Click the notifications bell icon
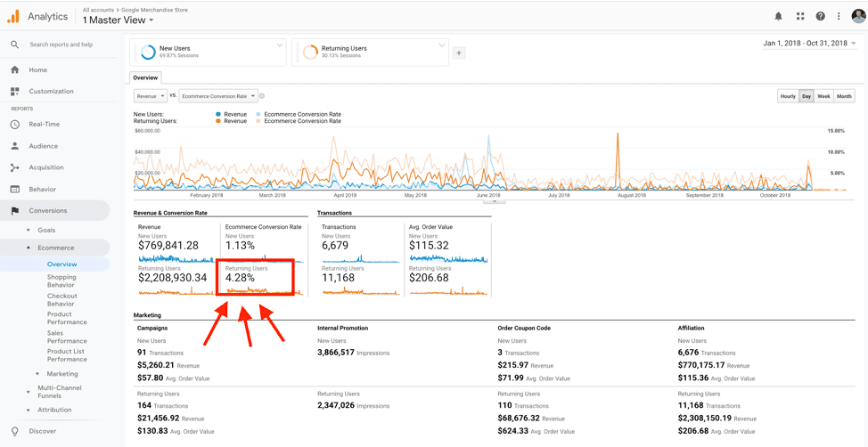The image size is (868, 447). [x=778, y=16]
